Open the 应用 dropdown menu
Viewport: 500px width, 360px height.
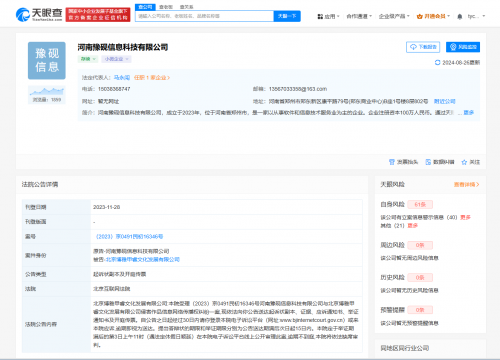328,16
